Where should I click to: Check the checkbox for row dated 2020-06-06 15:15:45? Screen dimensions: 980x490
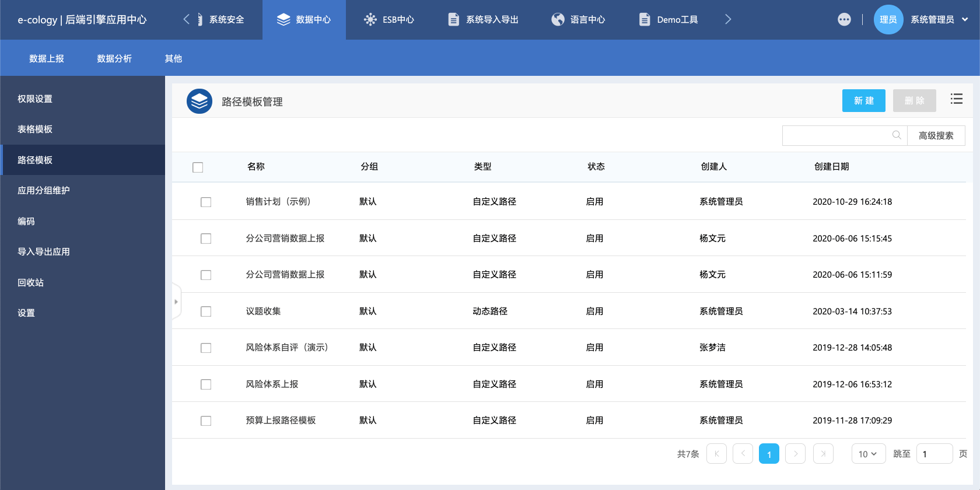[206, 239]
